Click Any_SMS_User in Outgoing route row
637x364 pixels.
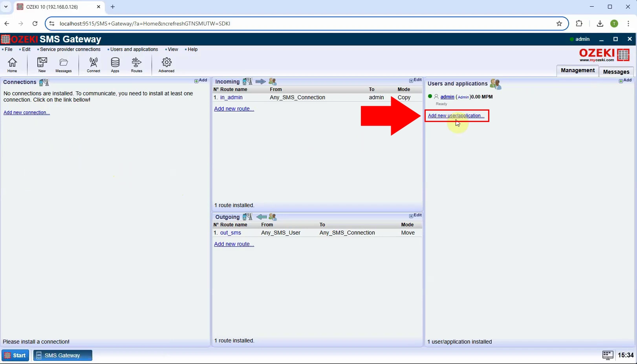point(281,233)
